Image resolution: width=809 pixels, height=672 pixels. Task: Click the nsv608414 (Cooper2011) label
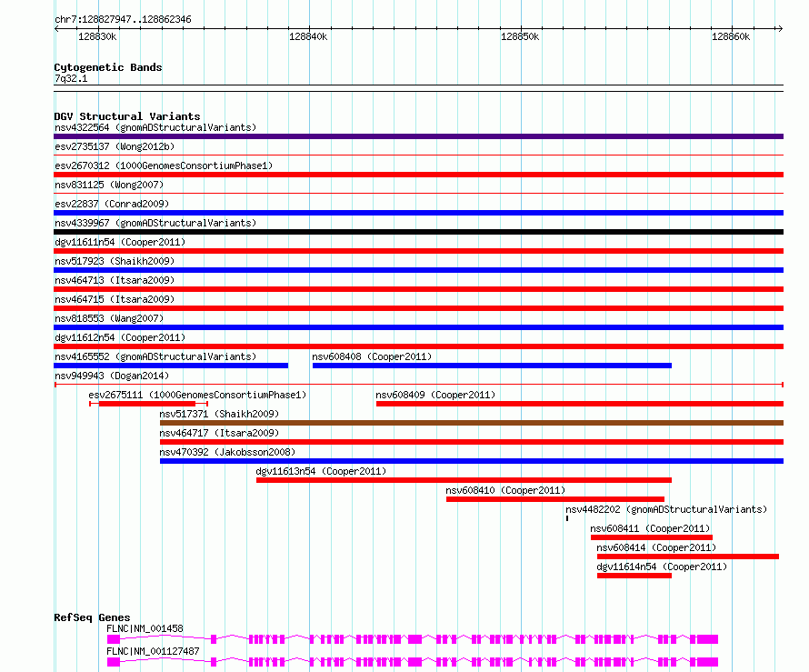point(656,547)
